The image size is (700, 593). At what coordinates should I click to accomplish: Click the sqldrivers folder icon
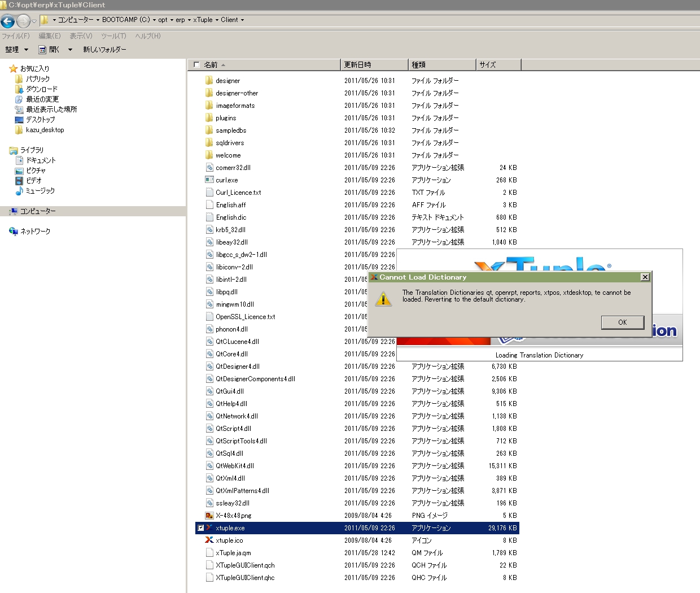[209, 143]
